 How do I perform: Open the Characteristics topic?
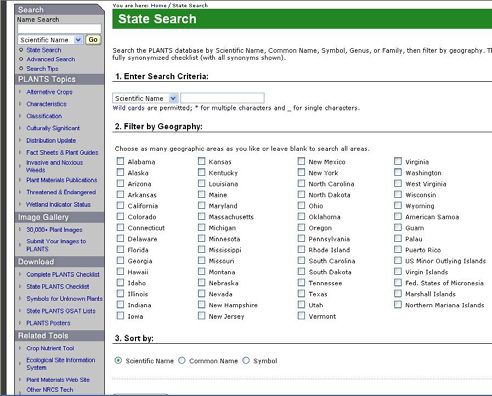click(46, 104)
